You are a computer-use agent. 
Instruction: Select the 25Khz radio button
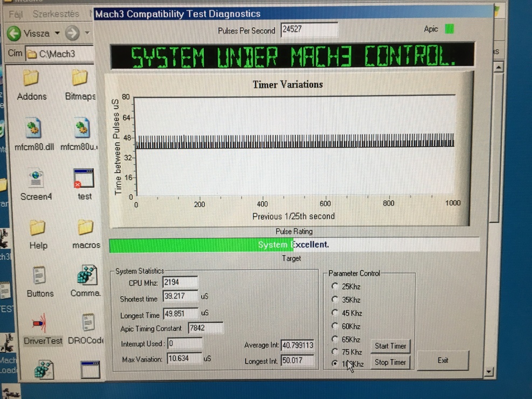point(335,286)
